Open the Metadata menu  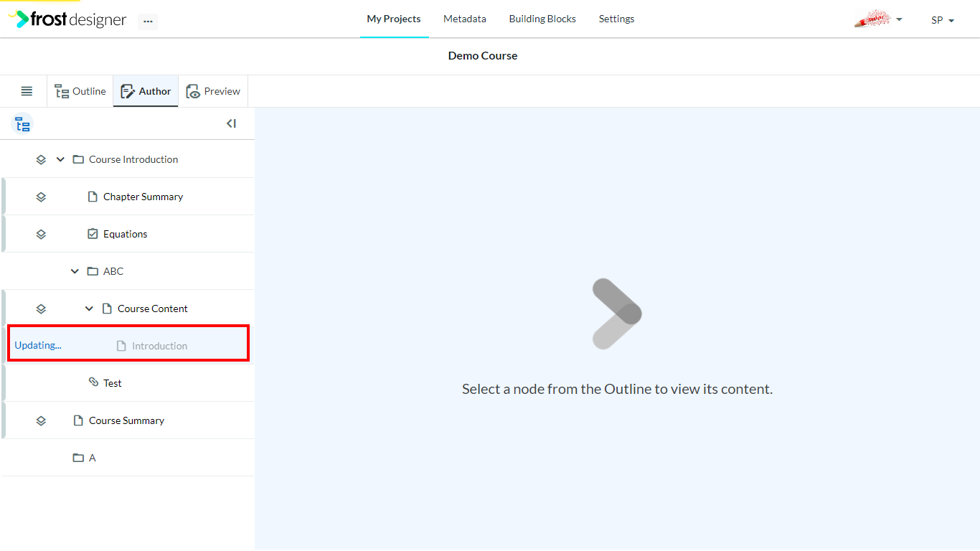pyautogui.click(x=465, y=19)
